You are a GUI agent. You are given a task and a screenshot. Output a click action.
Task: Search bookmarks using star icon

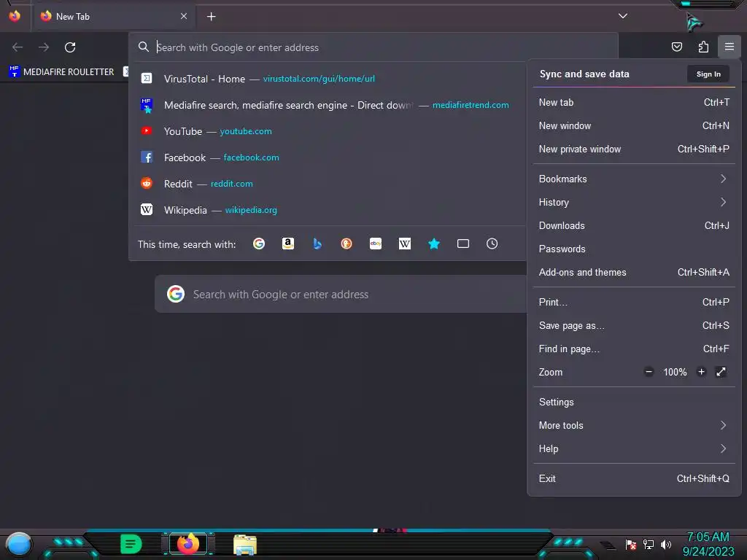(433, 244)
